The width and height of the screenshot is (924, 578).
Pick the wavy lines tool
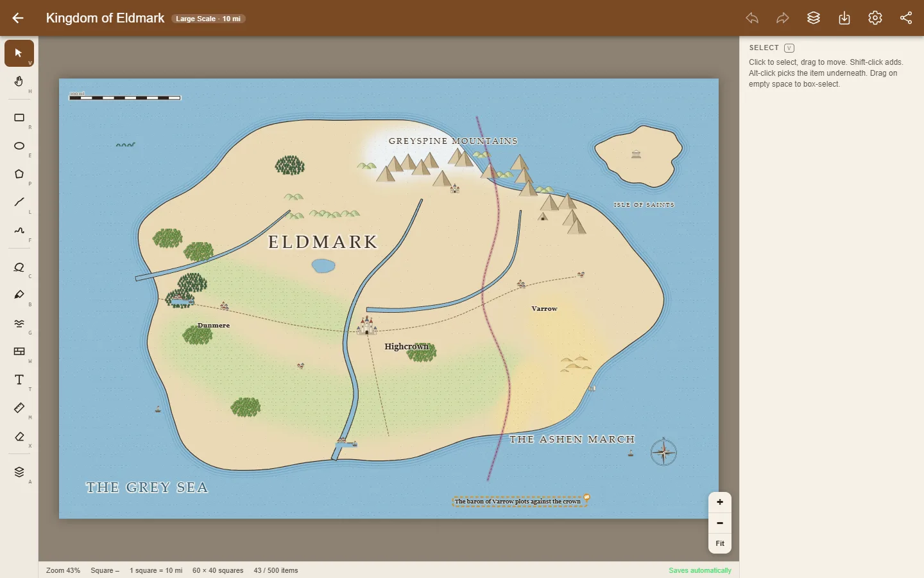click(x=19, y=323)
